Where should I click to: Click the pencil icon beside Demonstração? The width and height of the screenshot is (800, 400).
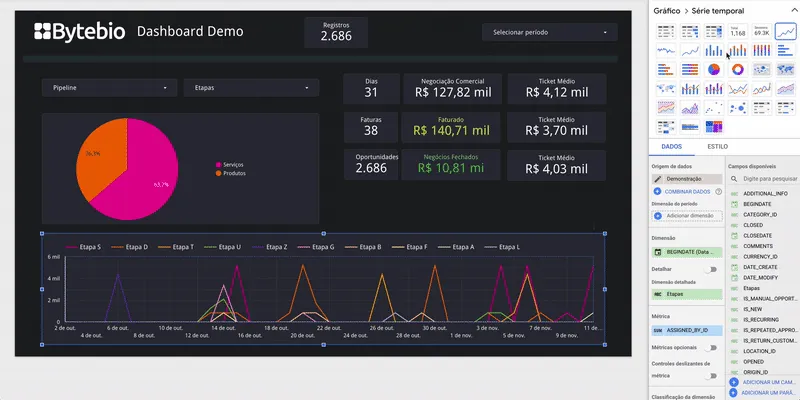(x=658, y=179)
